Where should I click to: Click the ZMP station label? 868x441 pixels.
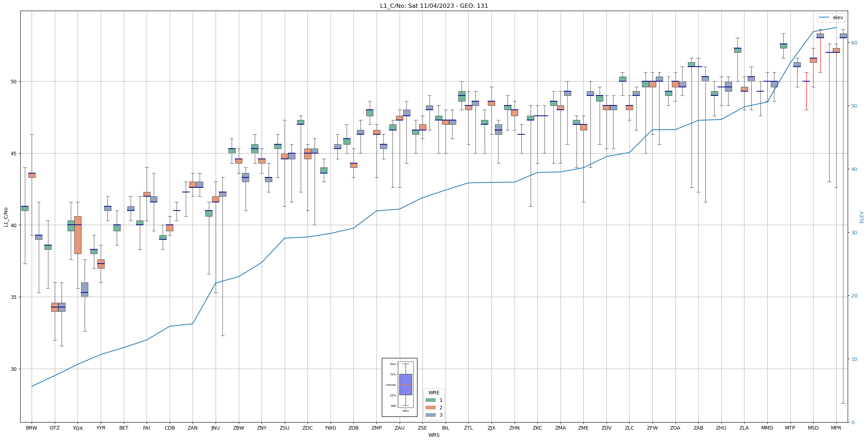pos(377,428)
